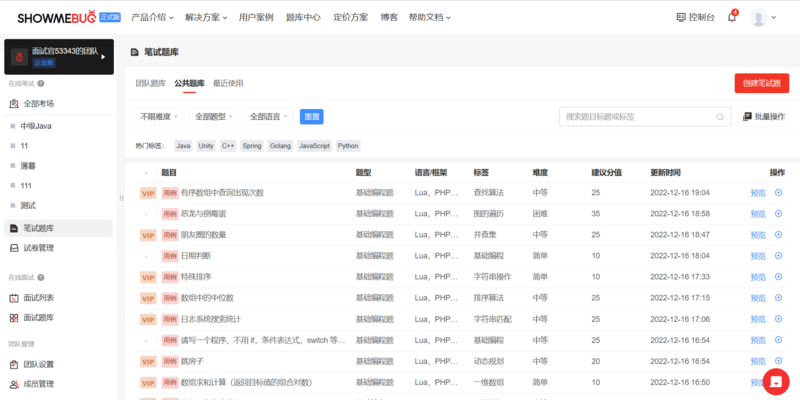Preview the 恶龙与倒霉蛋 question
Image resolution: width=800 pixels, height=400 pixels.
pos(758,214)
